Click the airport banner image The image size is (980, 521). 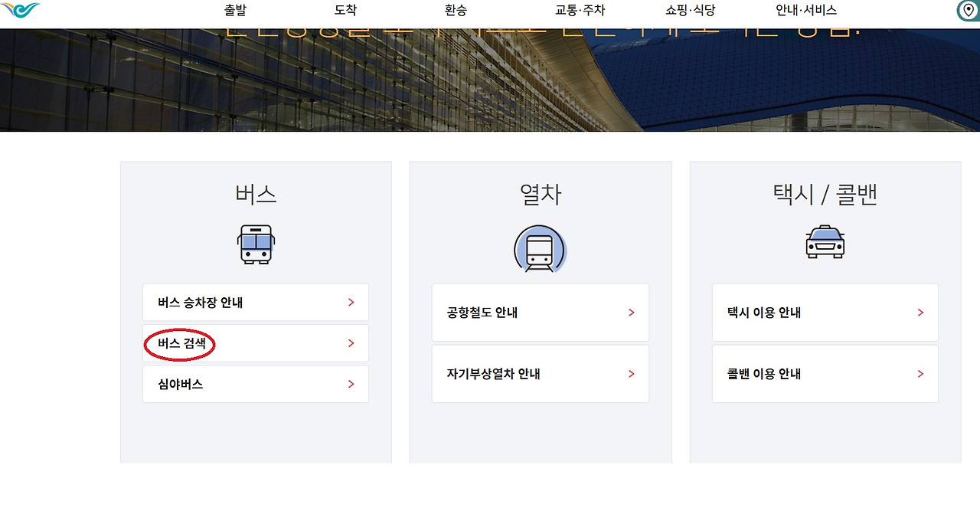tap(490, 80)
